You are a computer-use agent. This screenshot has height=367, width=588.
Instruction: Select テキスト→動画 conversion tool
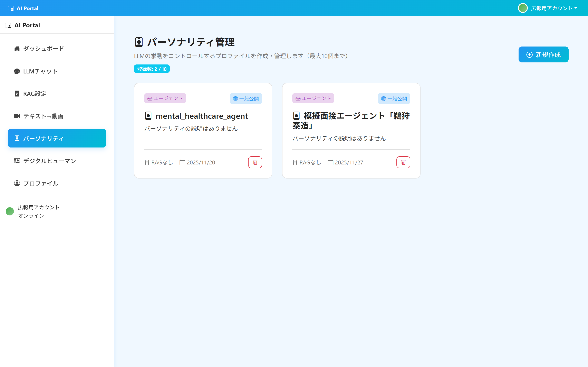tap(43, 116)
